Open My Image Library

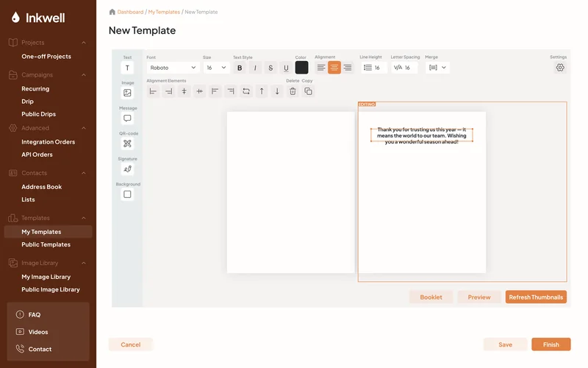tap(46, 277)
